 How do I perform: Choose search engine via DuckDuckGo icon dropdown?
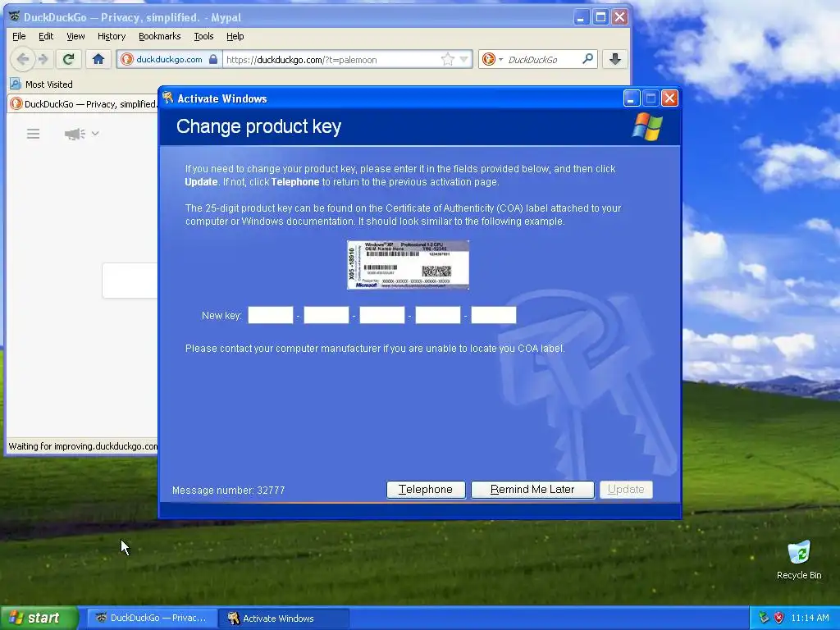(x=492, y=59)
